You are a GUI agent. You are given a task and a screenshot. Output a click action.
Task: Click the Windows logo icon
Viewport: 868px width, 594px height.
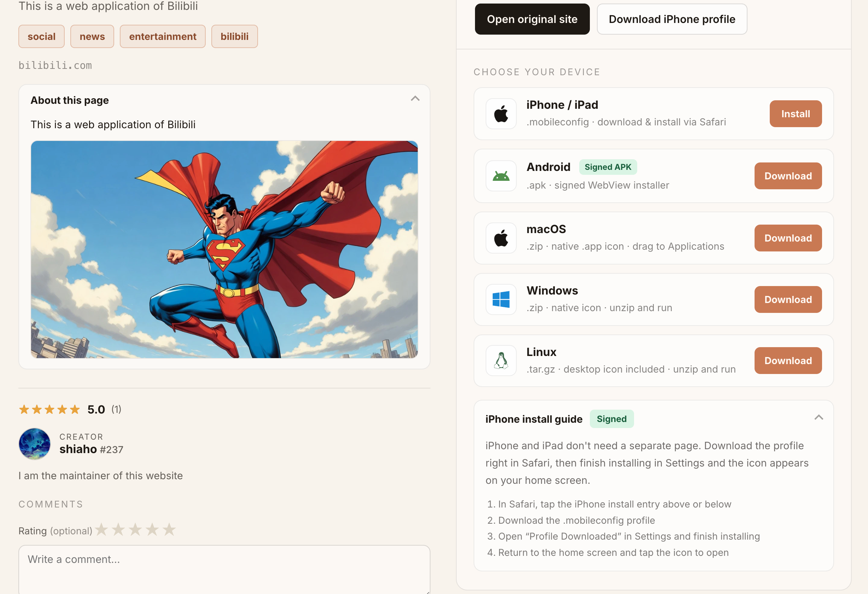[501, 299]
